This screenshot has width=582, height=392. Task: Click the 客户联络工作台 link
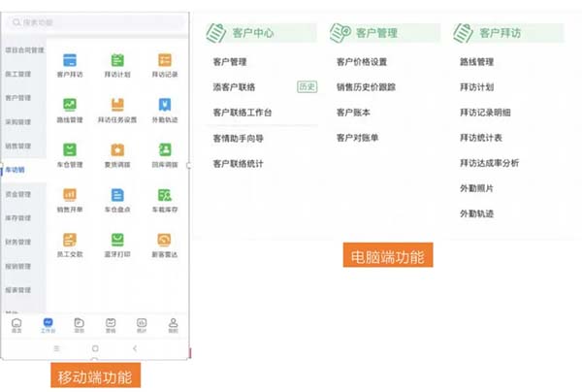point(242,114)
